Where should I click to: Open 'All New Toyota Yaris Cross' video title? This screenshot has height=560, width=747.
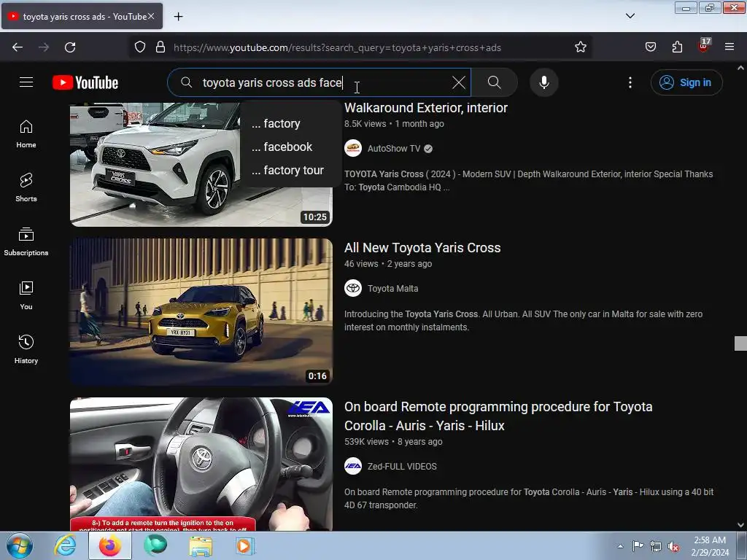click(x=422, y=248)
